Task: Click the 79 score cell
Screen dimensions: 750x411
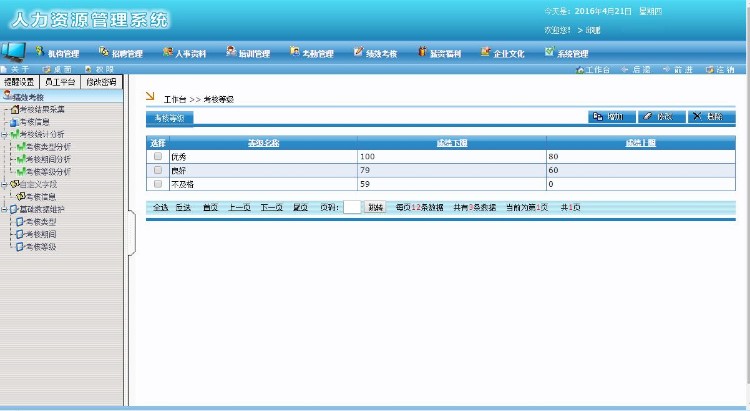Action: 452,170
